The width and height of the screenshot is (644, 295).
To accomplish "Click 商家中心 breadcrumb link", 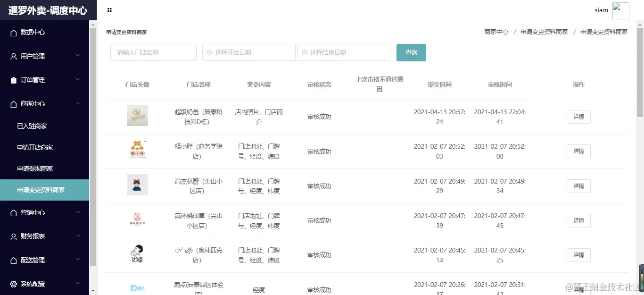I will click(496, 32).
